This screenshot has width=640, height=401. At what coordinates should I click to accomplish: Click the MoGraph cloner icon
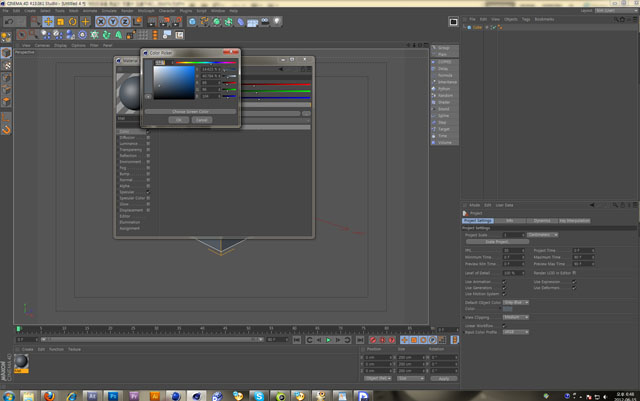94,35
